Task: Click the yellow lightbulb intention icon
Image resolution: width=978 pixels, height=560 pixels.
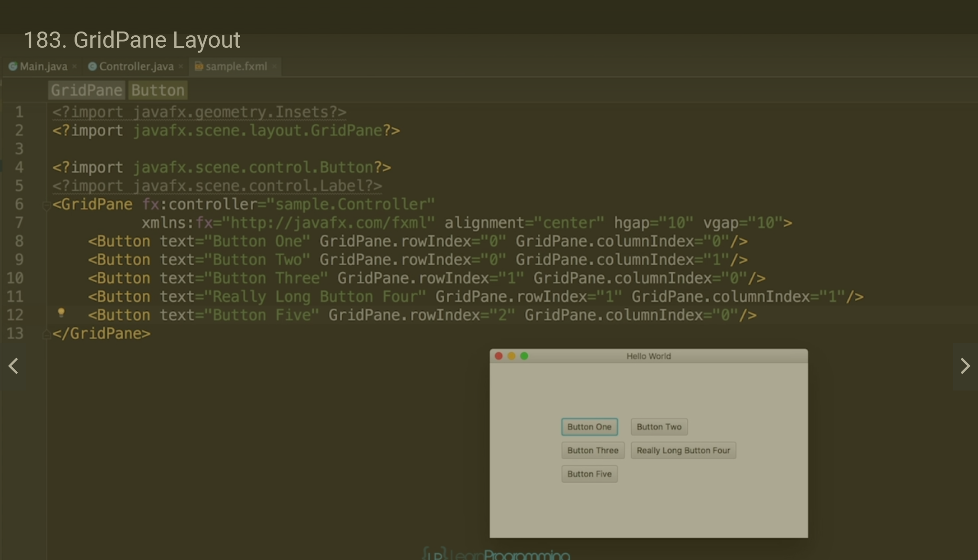Action: point(61,313)
